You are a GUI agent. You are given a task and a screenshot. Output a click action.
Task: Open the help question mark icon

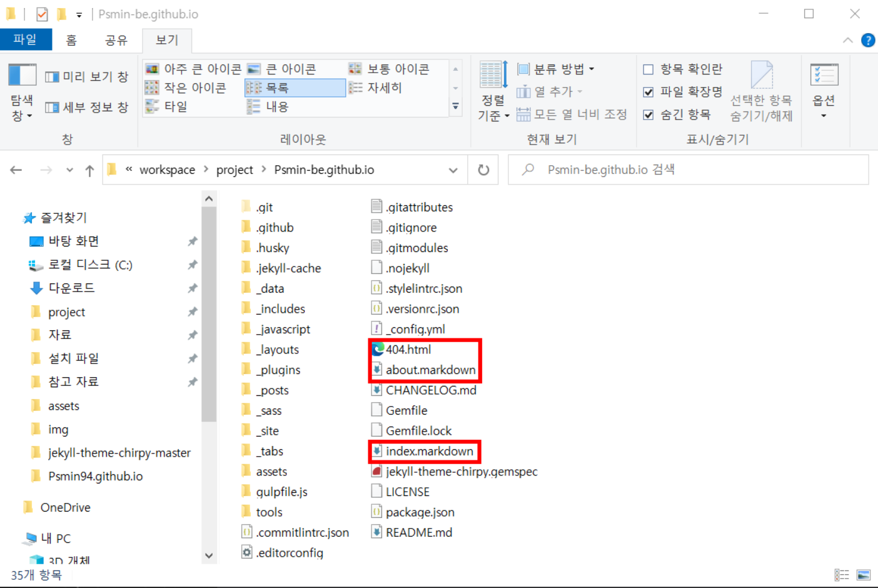click(868, 40)
